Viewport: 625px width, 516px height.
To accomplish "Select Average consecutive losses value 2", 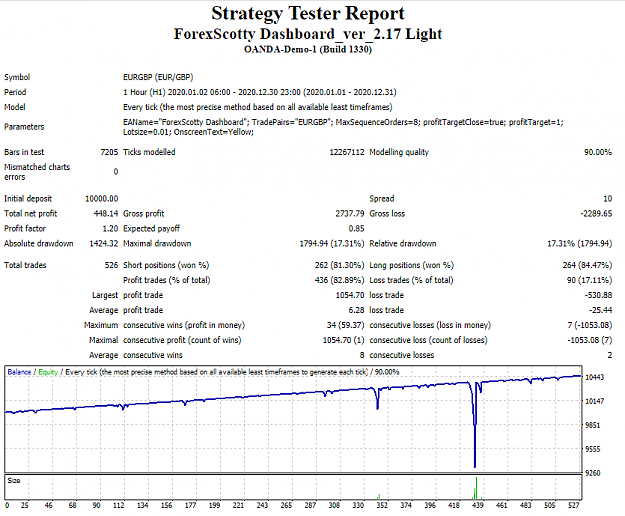I will click(609, 355).
